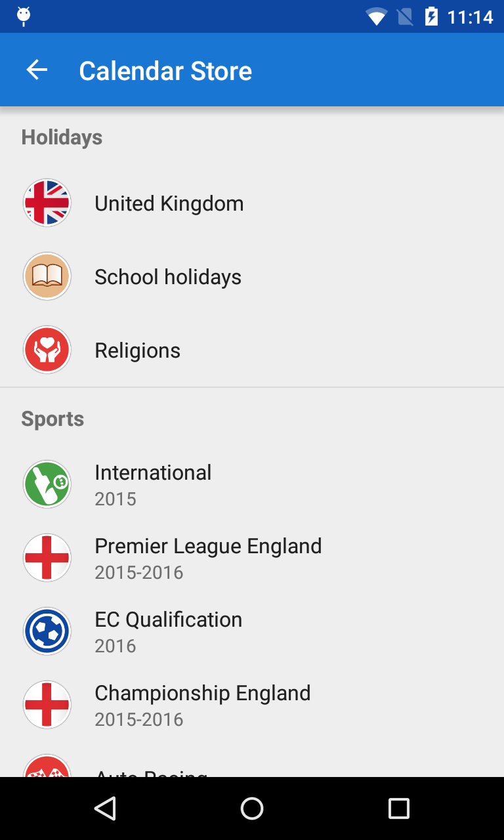Tap the EC Qualification football icon

[47, 631]
